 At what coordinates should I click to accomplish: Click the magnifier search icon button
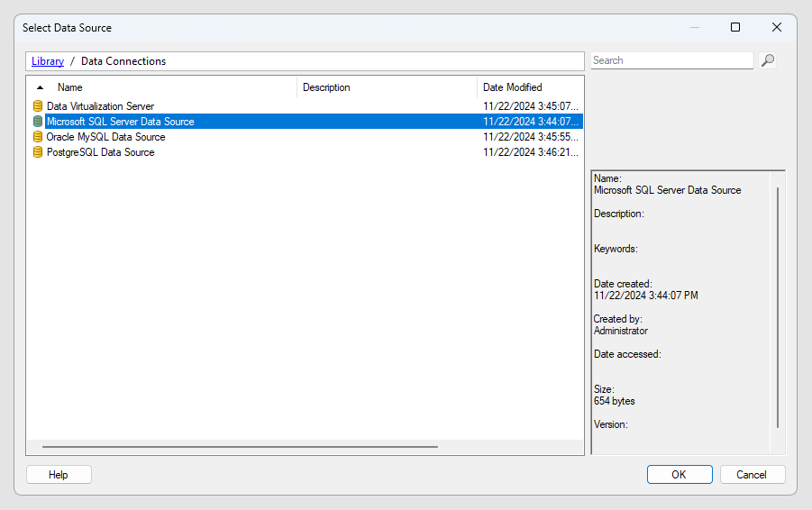(768, 60)
